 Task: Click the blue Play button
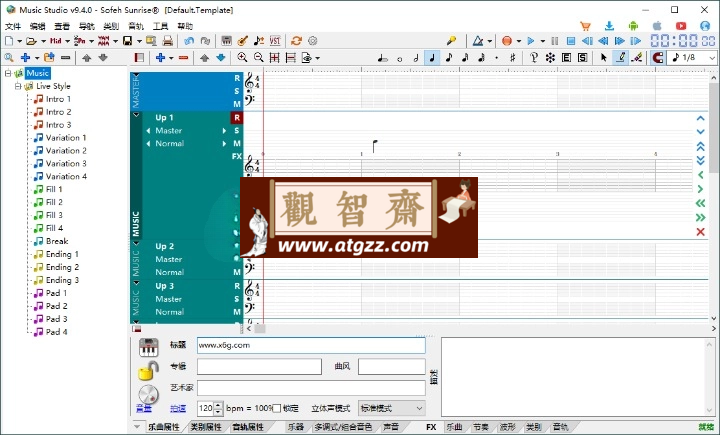pyautogui.click(x=531, y=41)
